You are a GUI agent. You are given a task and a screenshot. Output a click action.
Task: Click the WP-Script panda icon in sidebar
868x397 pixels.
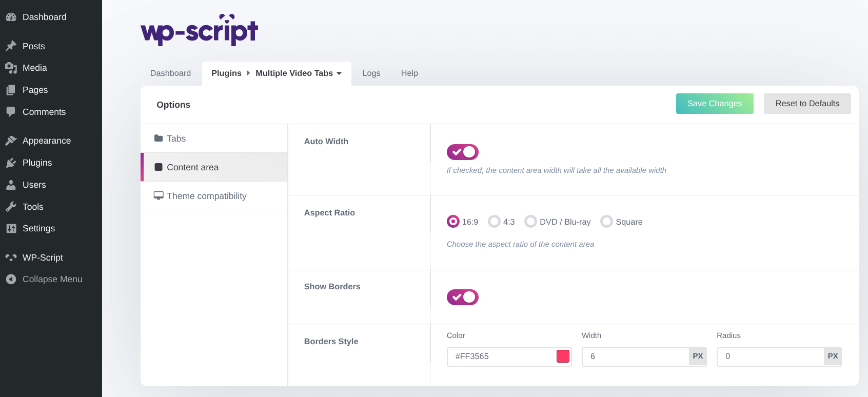pyautogui.click(x=11, y=257)
